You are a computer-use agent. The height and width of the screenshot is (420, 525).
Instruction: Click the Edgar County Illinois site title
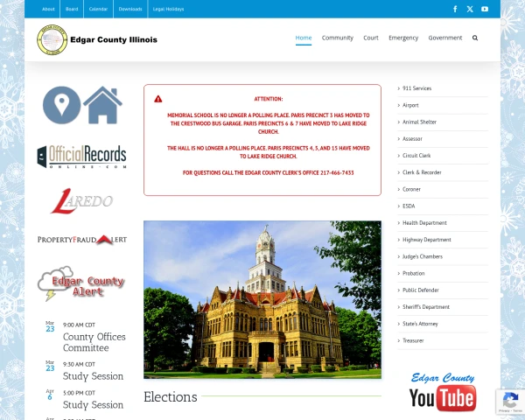[x=114, y=40]
